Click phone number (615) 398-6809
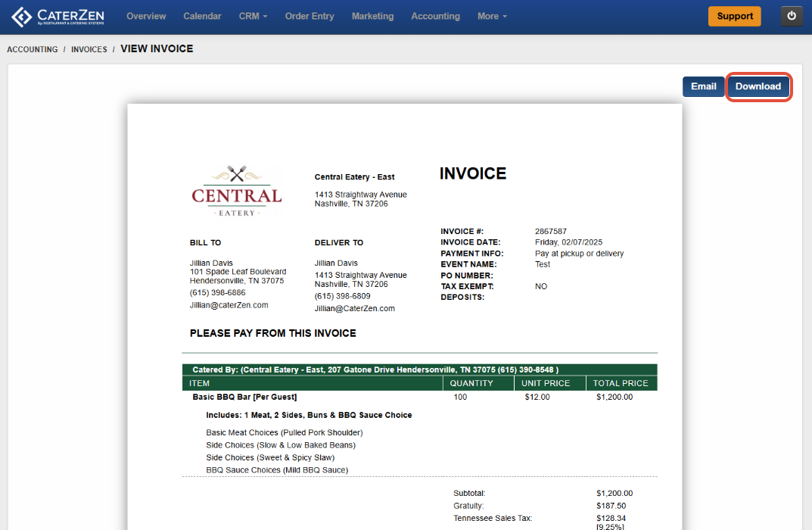 click(x=342, y=296)
